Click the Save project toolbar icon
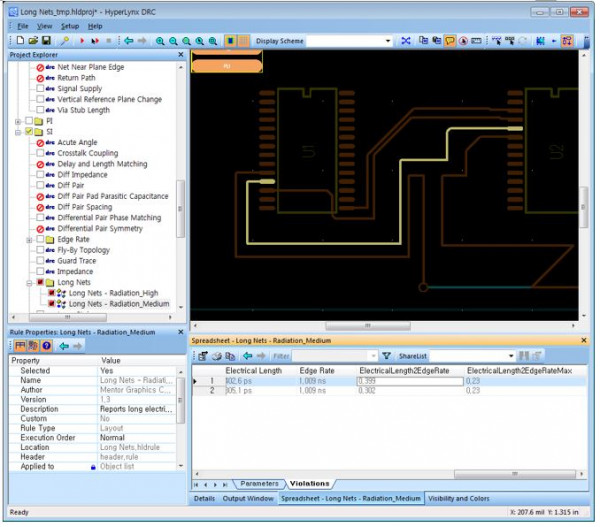 point(46,41)
